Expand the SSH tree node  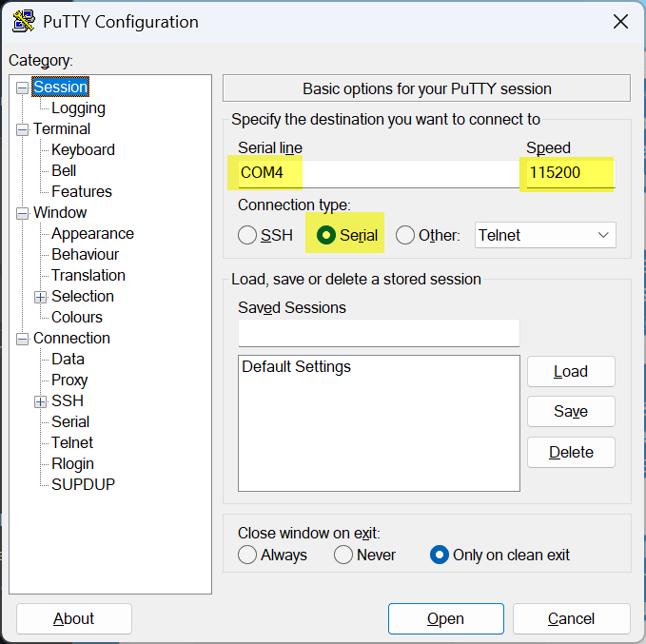[x=41, y=401]
